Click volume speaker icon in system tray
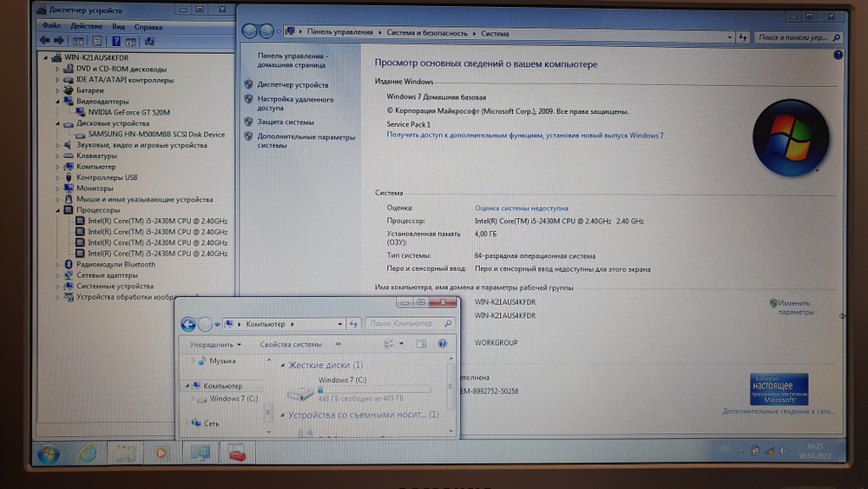The image size is (868, 489). click(x=783, y=451)
